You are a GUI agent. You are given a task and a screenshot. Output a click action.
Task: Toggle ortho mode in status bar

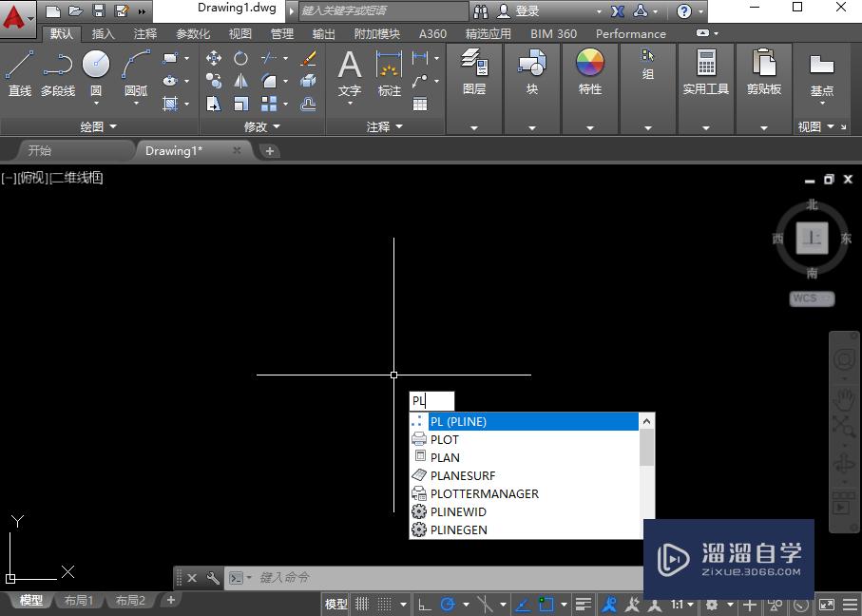point(424,605)
